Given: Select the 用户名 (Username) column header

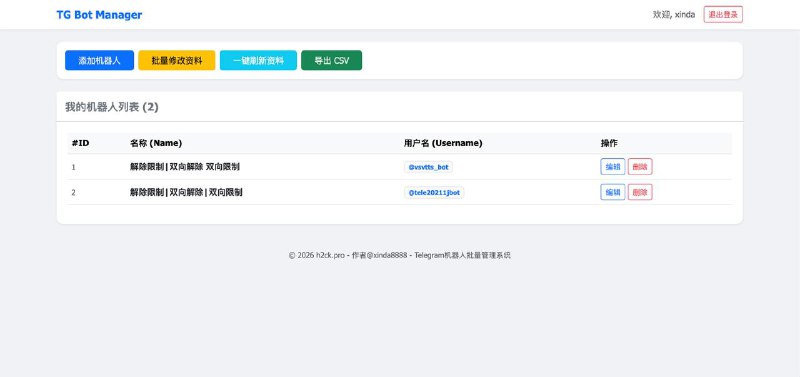Looking at the screenshot, I should pos(443,143).
